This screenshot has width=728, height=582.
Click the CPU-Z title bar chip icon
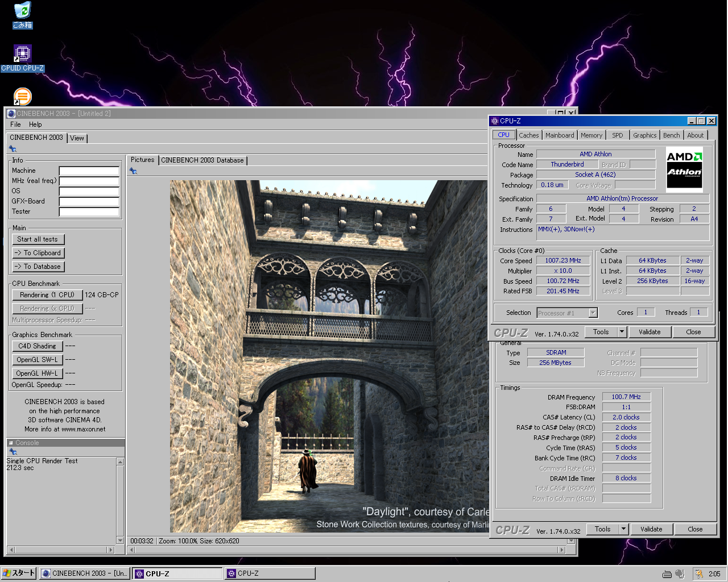pos(494,121)
